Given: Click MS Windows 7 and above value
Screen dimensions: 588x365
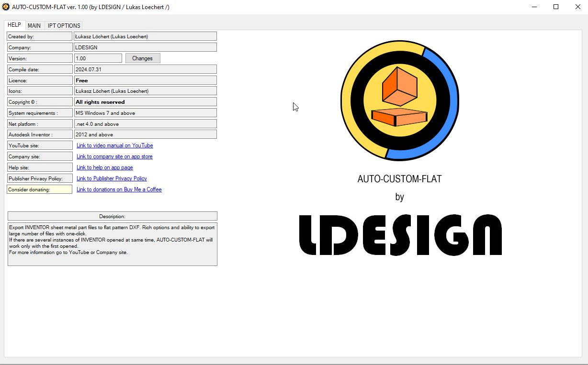Looking at the screenshot, I should tap(145, 113).
